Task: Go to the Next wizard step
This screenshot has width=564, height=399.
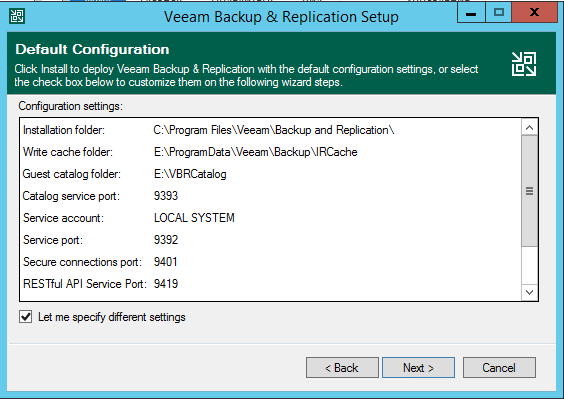Action: click(x=418, y=368)
